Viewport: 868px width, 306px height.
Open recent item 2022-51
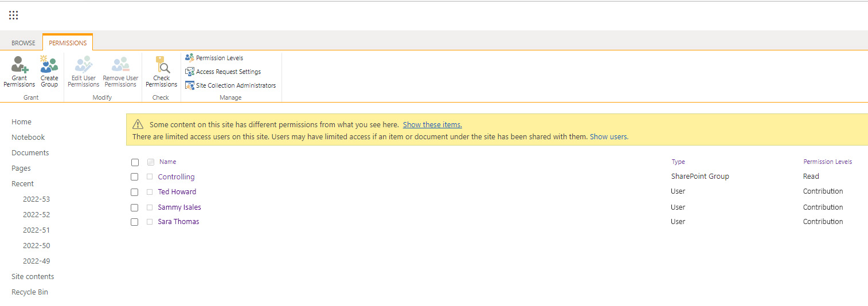(x=36, y=230)
